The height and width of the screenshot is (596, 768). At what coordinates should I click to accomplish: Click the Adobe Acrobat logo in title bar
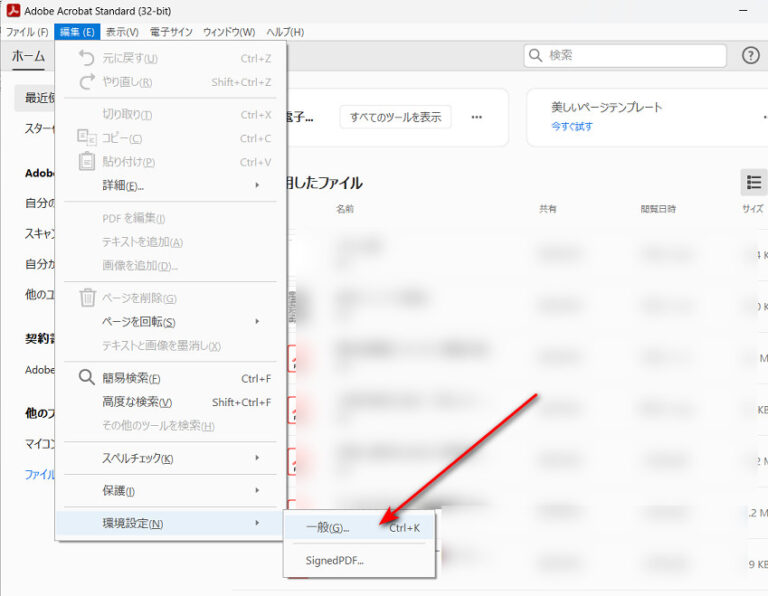coord(12,11)
